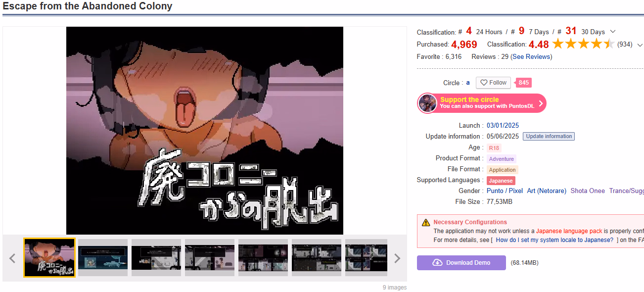Open the Japanese language pack link

point(569,231)
